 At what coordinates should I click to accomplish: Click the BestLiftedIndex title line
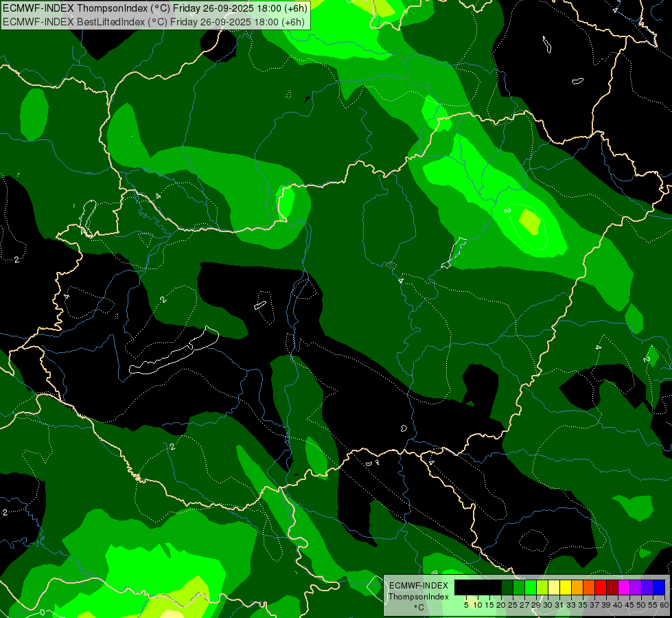tap(154, 21)
